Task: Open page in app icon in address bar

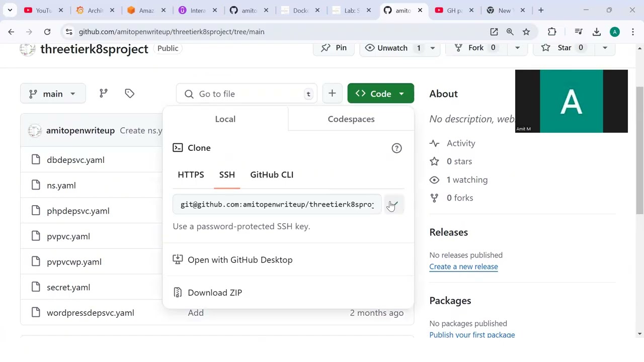Action: (x=494, y=32)
